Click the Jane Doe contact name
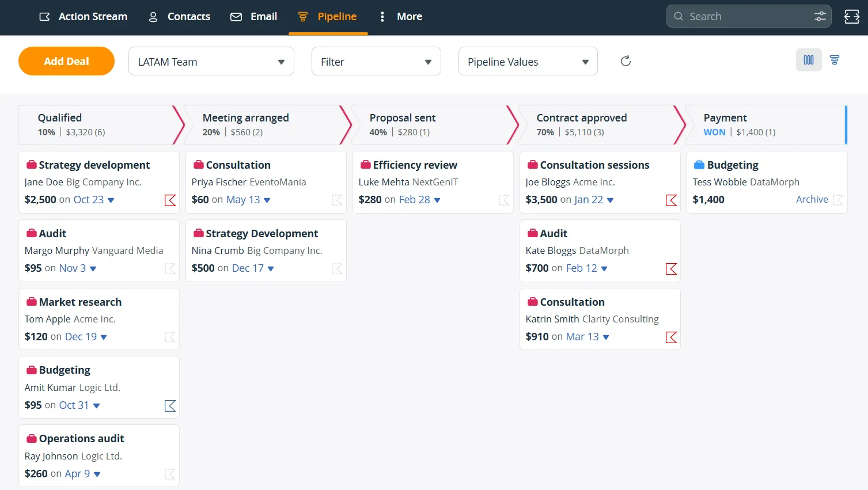868x490 pixels. (44, 182)
